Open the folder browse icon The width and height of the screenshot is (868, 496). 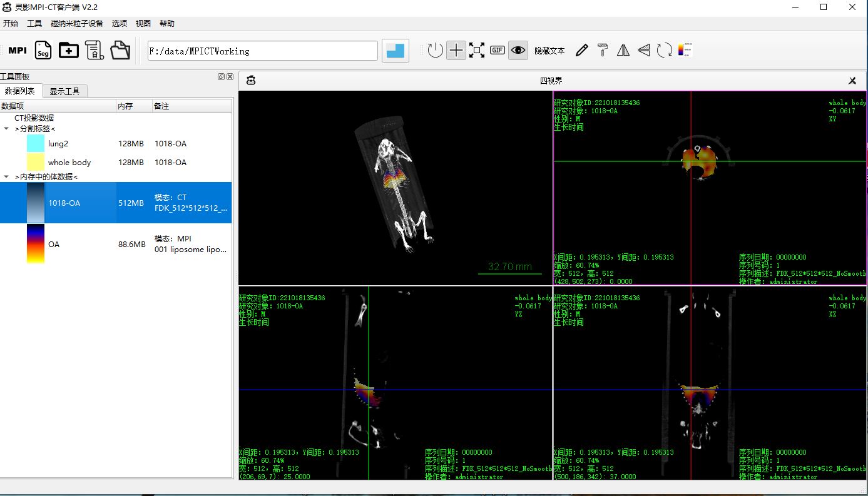click(120, 51)
